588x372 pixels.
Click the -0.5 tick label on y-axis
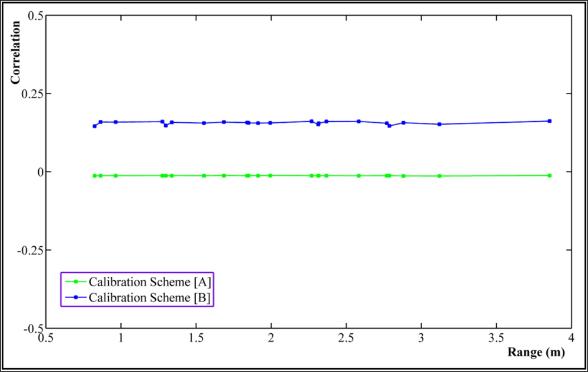(32, 328)
